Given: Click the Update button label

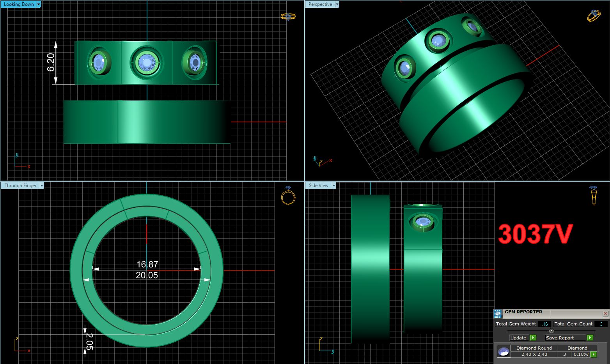Looking at the screenshot, I should tap(518, 338).
